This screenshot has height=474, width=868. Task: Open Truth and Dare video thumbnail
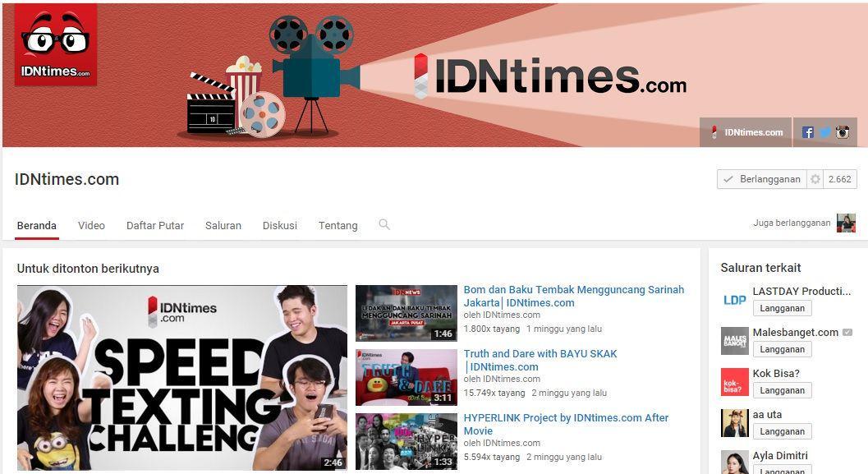406,377
